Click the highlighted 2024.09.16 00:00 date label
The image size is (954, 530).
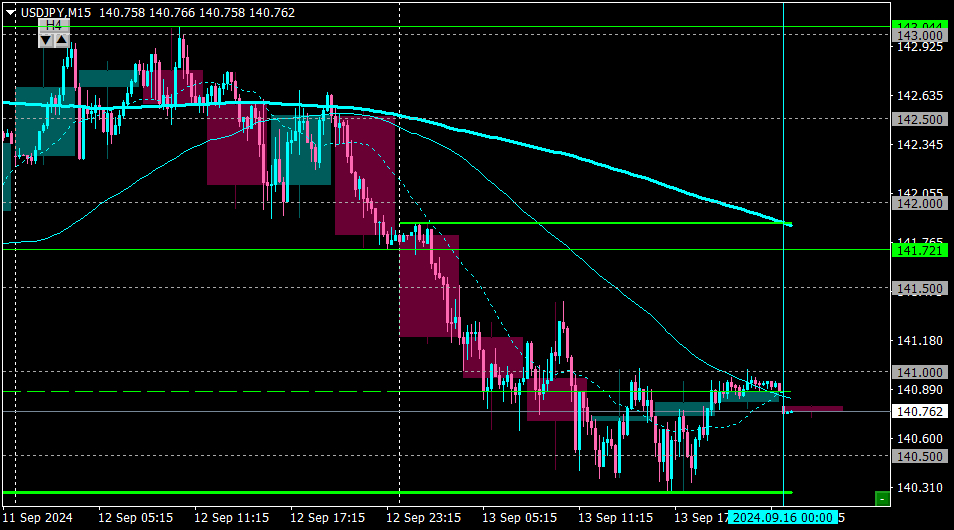[782, 517]
